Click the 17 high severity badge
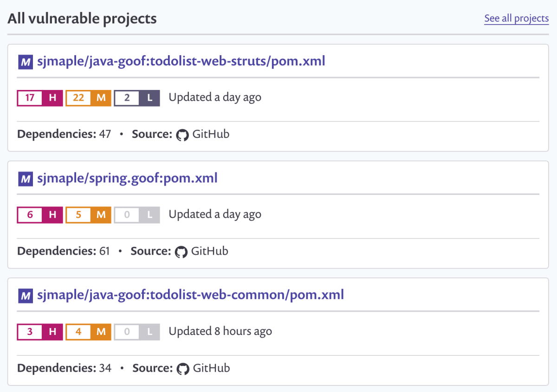557x392 pixels. (40, 98)
